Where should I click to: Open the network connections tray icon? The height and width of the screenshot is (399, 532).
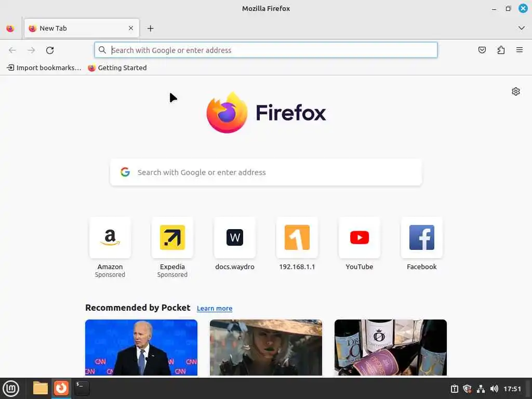click(x=481, y=389)
